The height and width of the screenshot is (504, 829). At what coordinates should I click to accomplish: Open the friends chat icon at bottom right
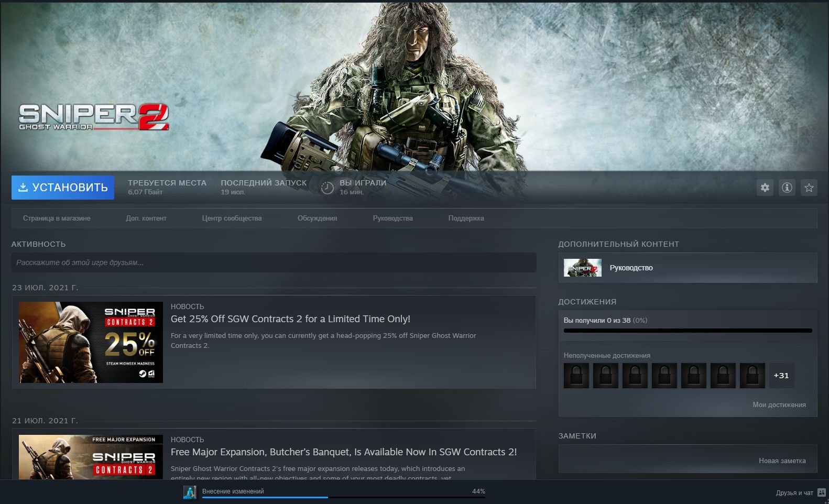[x=822, y=492]
